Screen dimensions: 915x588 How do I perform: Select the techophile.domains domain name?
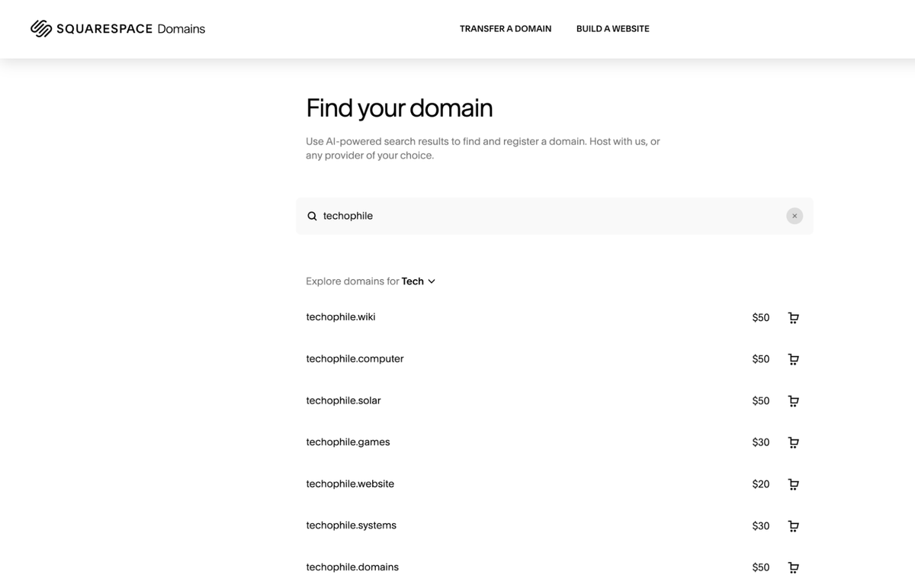tap(352, 567)
